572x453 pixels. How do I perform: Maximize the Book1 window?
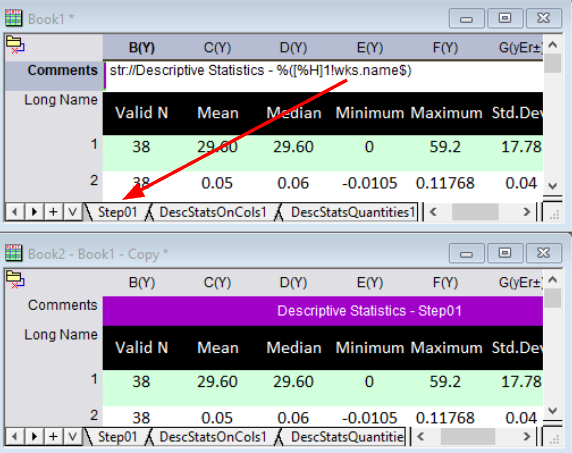coord(505,18)
